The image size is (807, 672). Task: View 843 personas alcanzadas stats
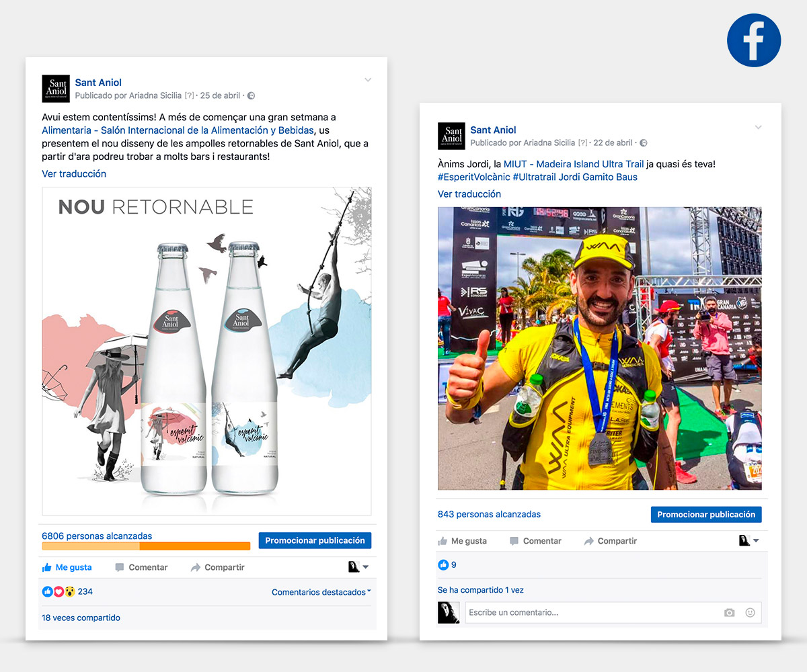489,514
